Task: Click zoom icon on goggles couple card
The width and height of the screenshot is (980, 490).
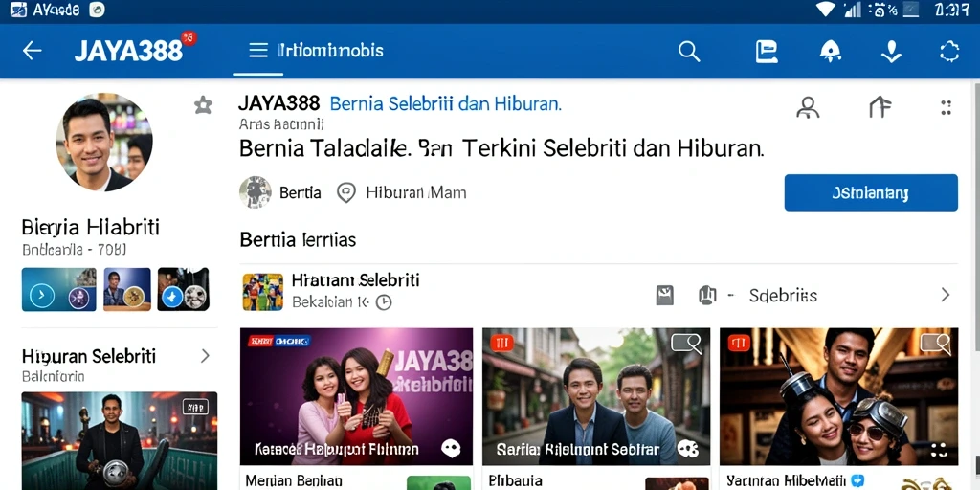Action: tap(935, 342)
